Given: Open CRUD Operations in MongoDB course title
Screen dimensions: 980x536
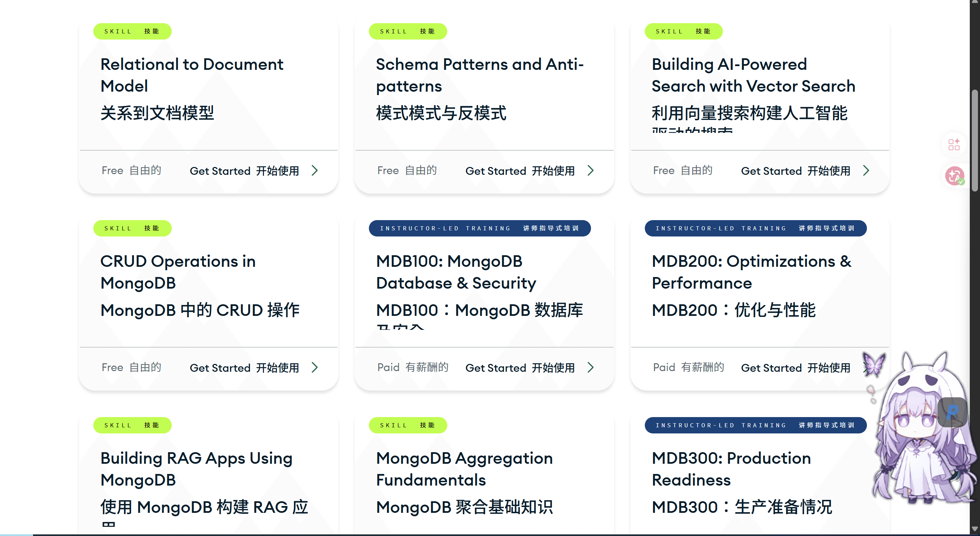Looking at the screenshot, I should (x=178, y=272).
